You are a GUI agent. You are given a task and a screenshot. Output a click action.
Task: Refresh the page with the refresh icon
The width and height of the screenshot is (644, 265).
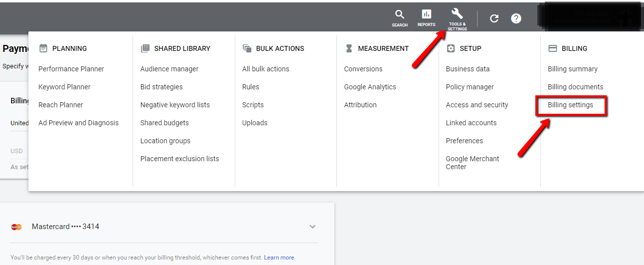[494, 18]
